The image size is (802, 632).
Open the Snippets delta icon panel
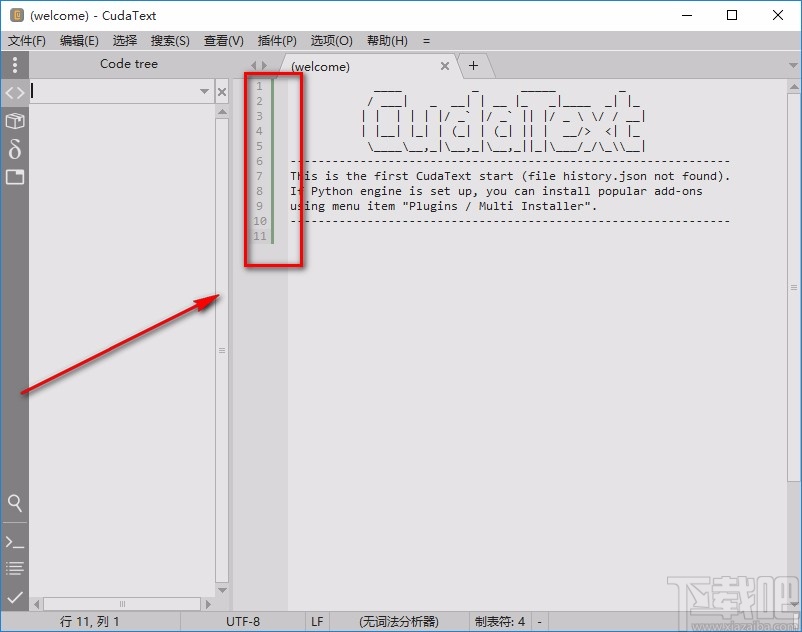click(x=15, y=149)
